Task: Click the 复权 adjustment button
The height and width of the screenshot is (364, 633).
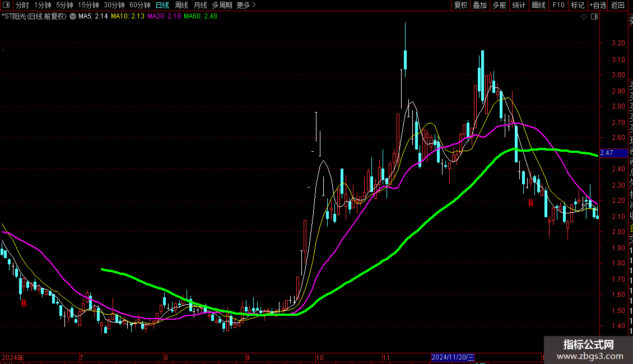Action: coord(460,5)
